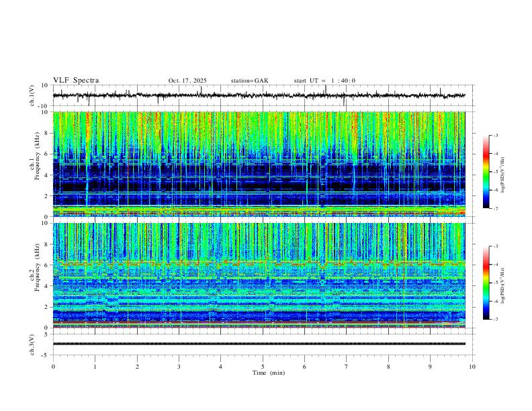Image resolution: width=532 pixels, height=411 pixels.
Task: Click the ch.1 'log(PSD)(V²/Hz)' colorbar title
Action: pos(503,175)
